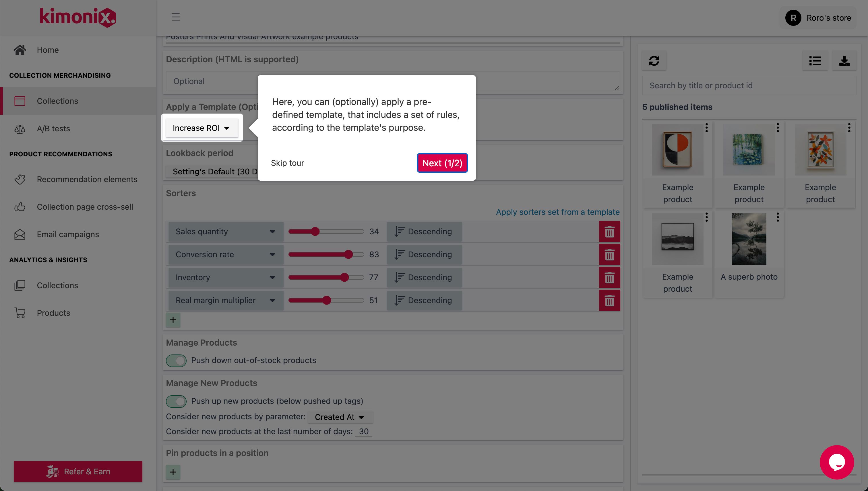Open the list view of products

(815, 61)
